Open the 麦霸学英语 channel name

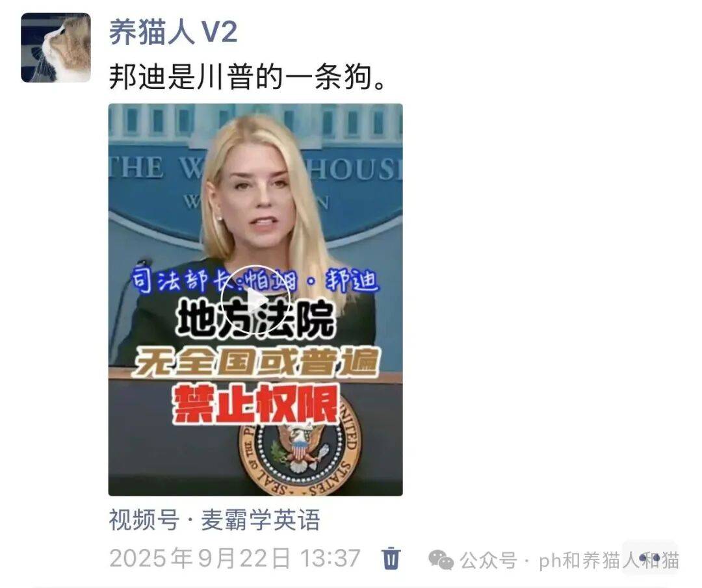(261, 520)
